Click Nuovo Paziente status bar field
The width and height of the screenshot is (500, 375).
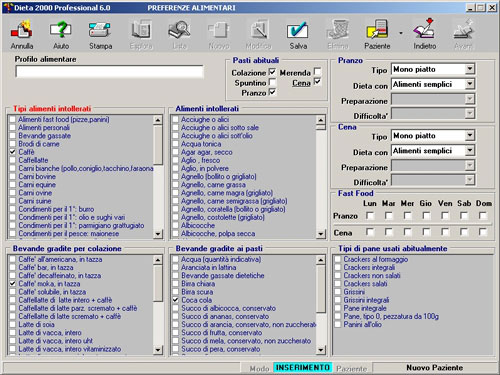[x=434, y=368]
